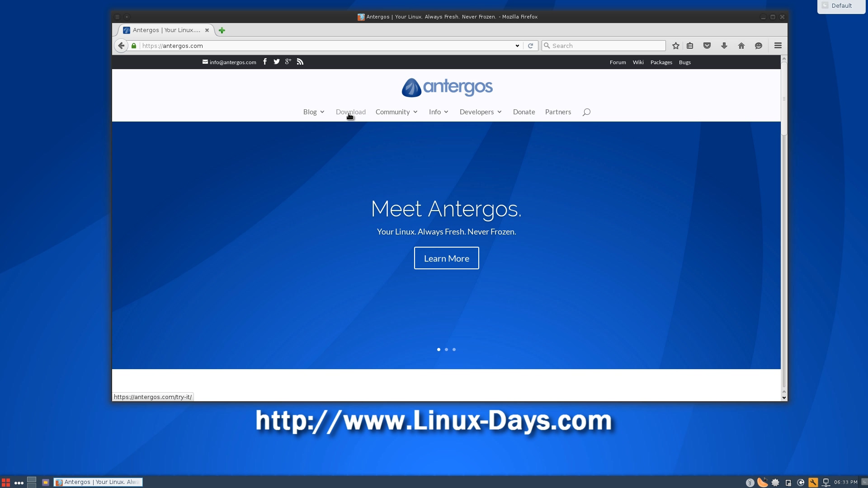
Task: Open the Donate page
Action: [524, 112]
